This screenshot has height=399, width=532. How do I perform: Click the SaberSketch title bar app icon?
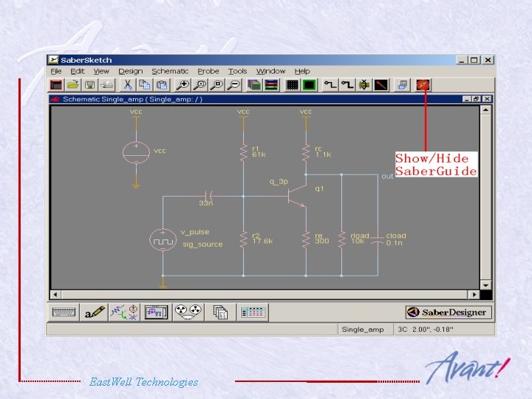pyautogui.click(x=54, y=60)
